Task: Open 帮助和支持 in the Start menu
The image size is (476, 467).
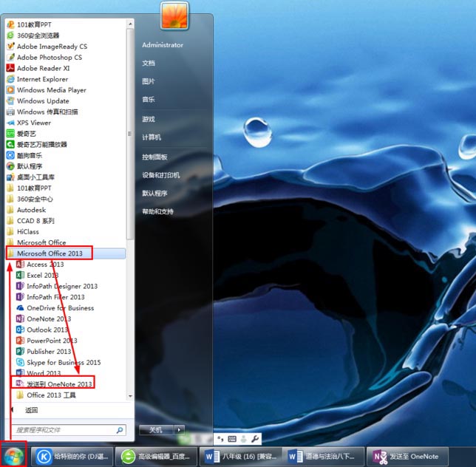Action: point(157,212)
